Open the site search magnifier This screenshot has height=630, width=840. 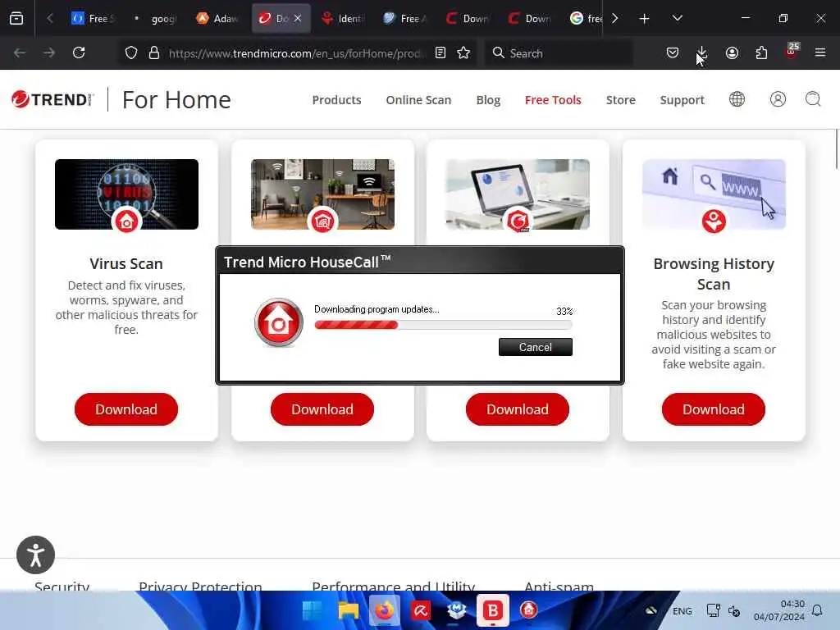[x=813, y=99]
